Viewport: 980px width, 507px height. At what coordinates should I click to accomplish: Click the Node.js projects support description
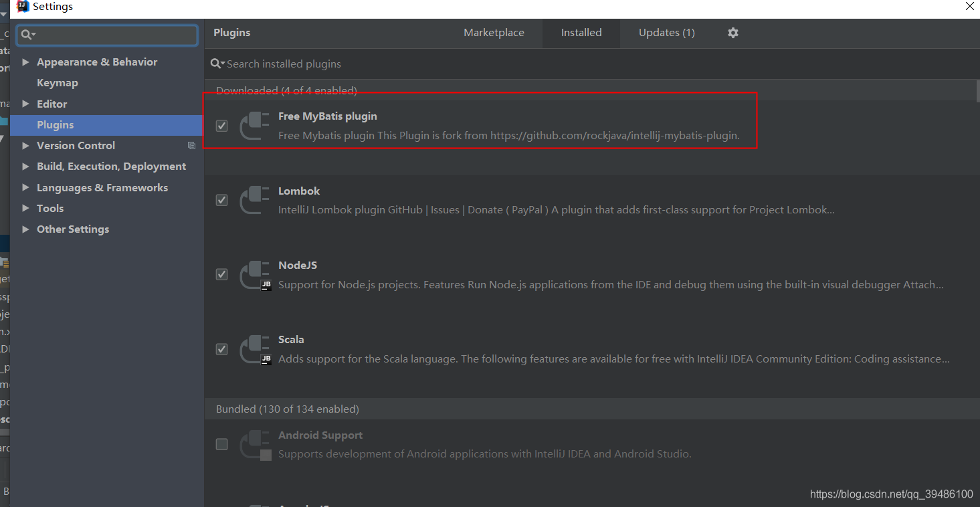click(x=611, y=284)
